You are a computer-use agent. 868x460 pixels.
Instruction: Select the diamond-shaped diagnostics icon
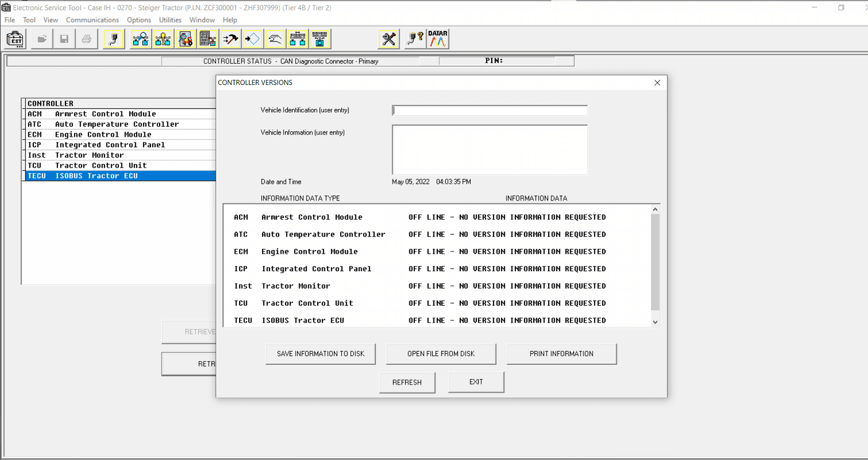(252, 39)
